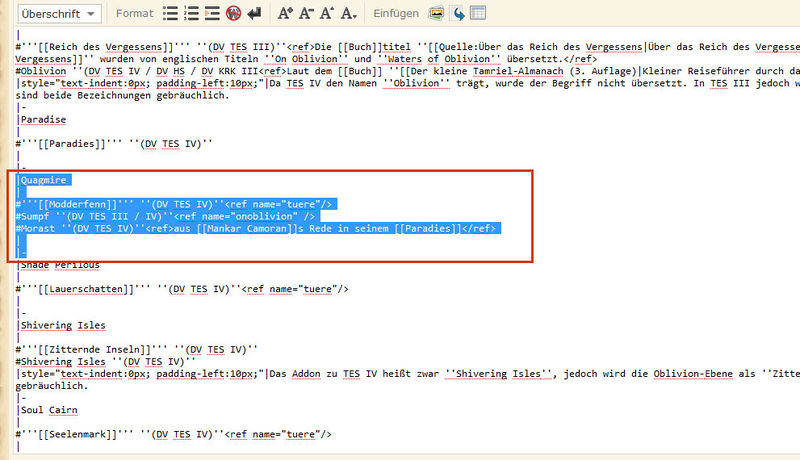Insert an image using the picture icon
Viewport: 800px width, 460px height.
coord(437,13)
